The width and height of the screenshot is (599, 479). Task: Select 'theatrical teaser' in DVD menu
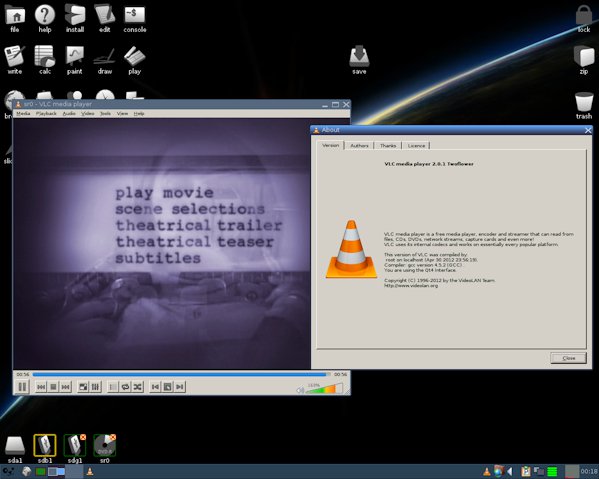pyautogui.click(x=194, y=242)
